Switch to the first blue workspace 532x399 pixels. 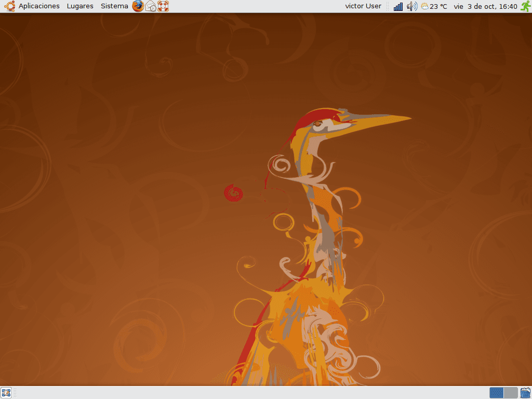(496, 393)
